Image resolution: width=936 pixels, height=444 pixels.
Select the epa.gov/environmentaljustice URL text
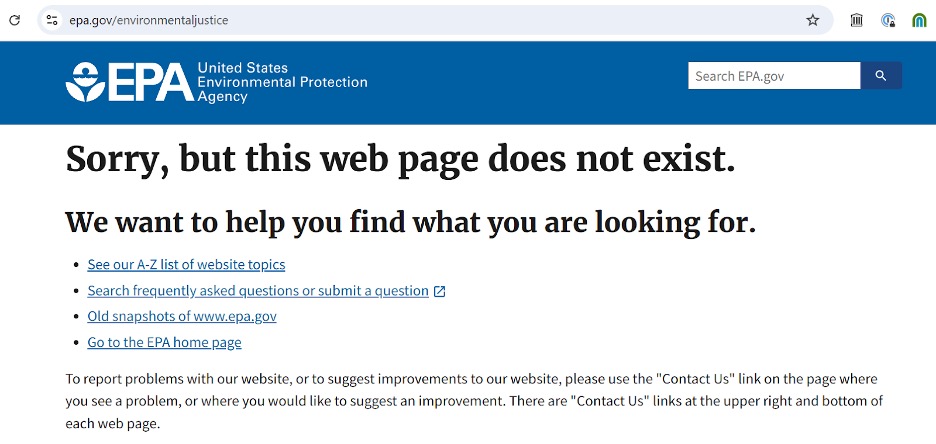point(149,20)
